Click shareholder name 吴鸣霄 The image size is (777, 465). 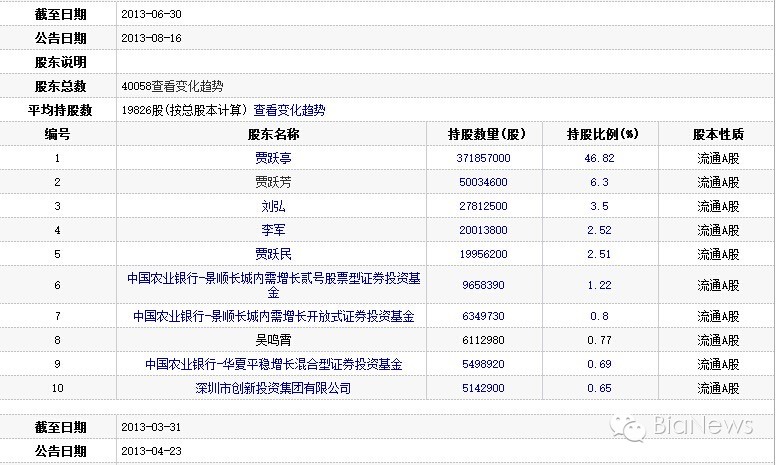coord(273,340)
